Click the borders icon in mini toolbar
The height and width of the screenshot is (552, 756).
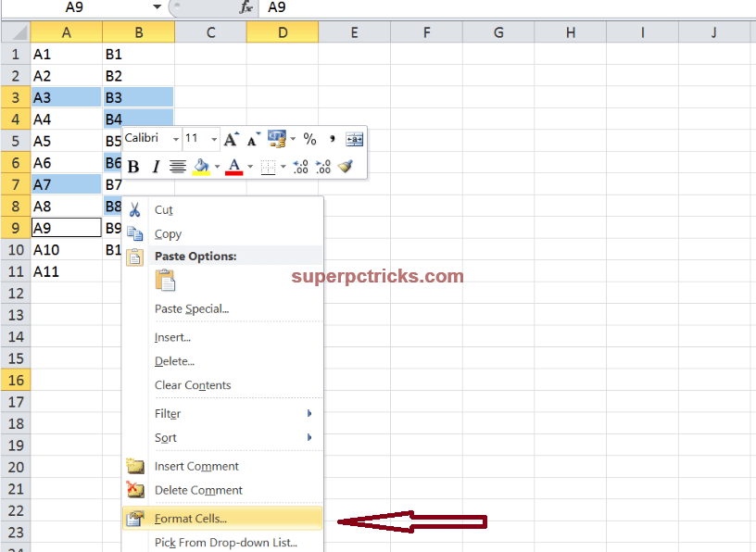(268, 168)
